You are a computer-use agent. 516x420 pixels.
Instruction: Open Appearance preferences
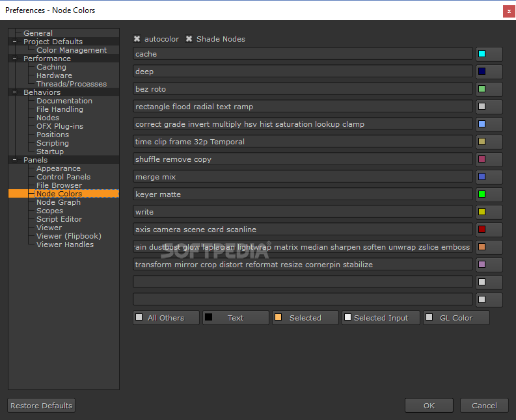59,168
